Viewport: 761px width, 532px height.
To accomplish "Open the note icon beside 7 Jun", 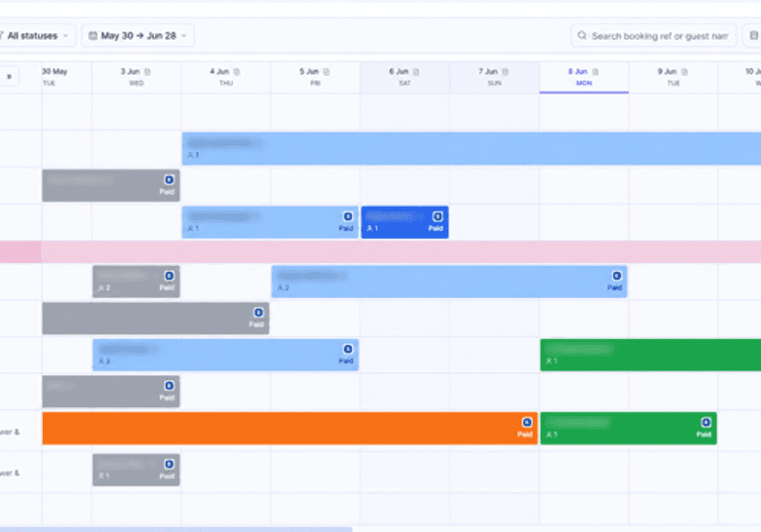I will (x=506, y=71).
